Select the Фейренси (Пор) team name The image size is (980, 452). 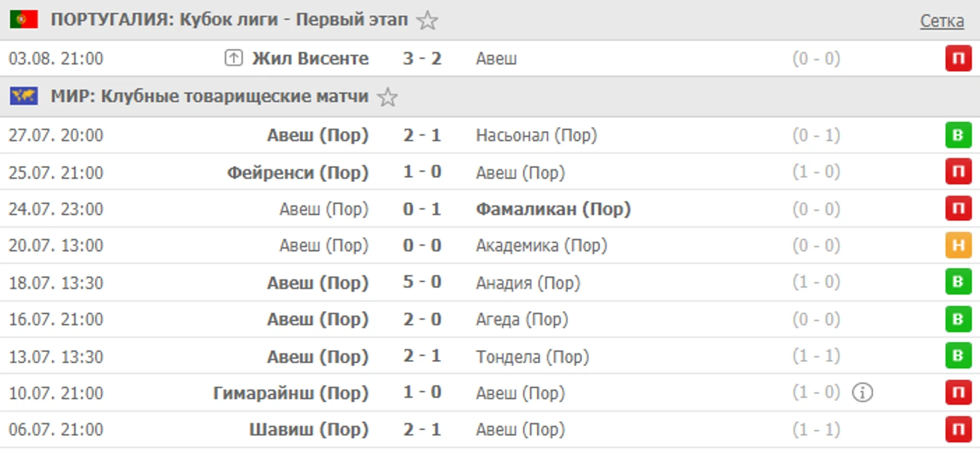pos(298,173)
